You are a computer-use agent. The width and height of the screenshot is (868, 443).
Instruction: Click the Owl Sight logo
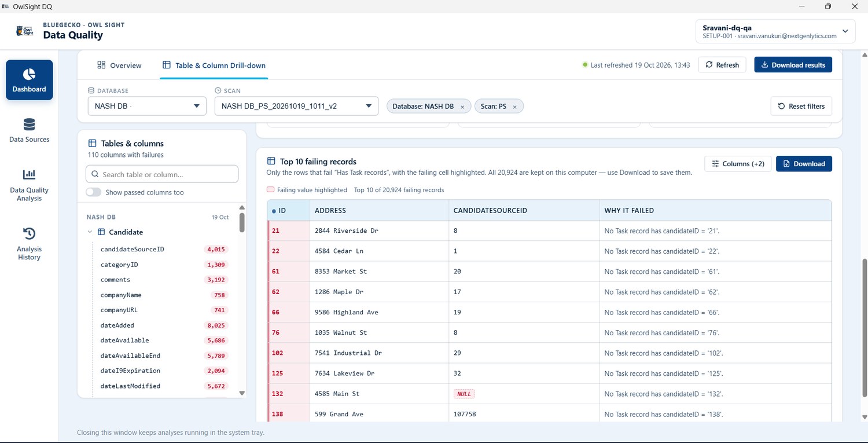[x=24, y=30]
